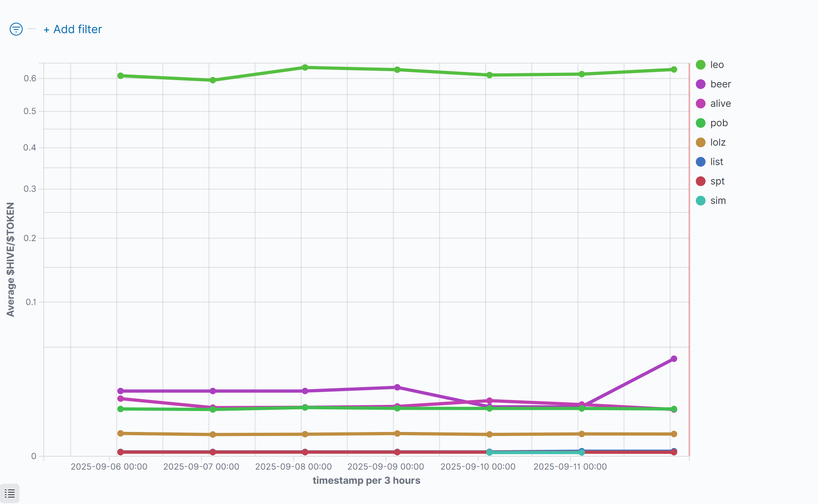Open the filter options menu icon
Image resolution: width=818 pixels, height=504 pixels.
click(16, 29)
